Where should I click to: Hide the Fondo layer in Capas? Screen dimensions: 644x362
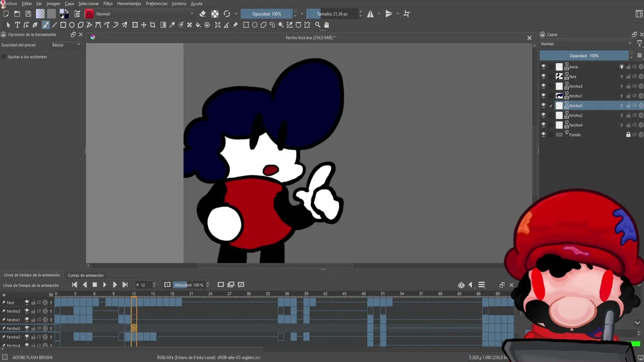(x=543, y=135)
